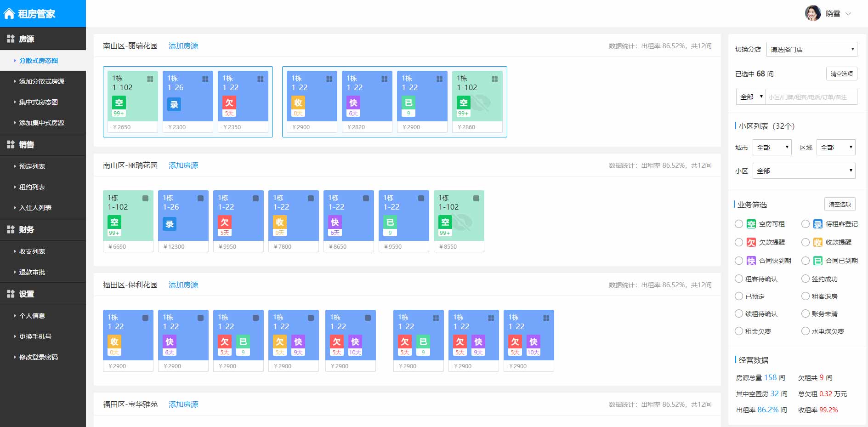This screenshot has height=427, width=868.
Task: Click the blue 录 status icon on ¥2300 card
Action: (x=174, y=104)
